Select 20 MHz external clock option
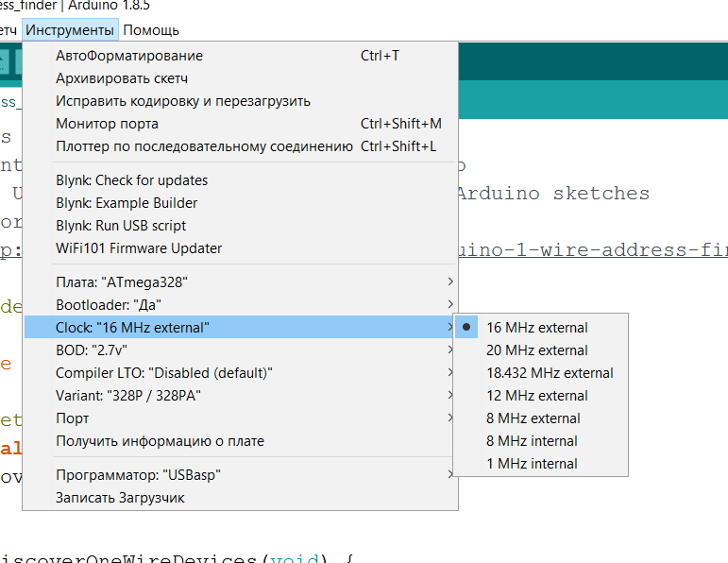728x563 pixels. point(540,350)
